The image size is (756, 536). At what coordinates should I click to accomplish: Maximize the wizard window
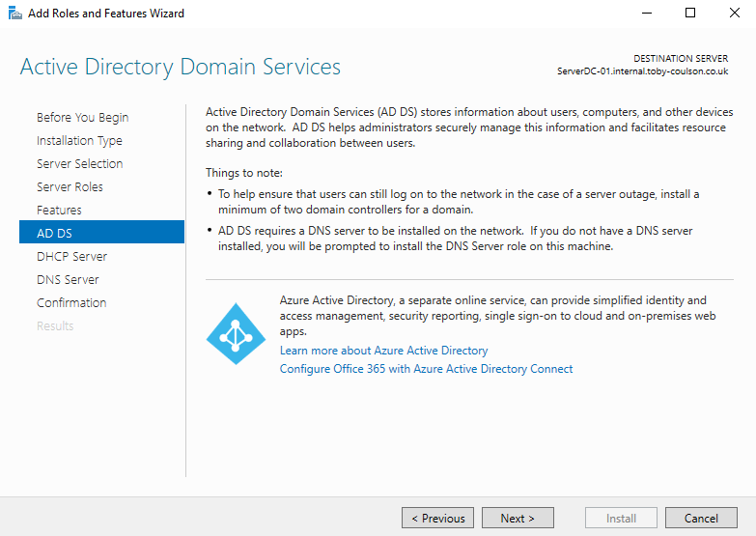[689, 14]
